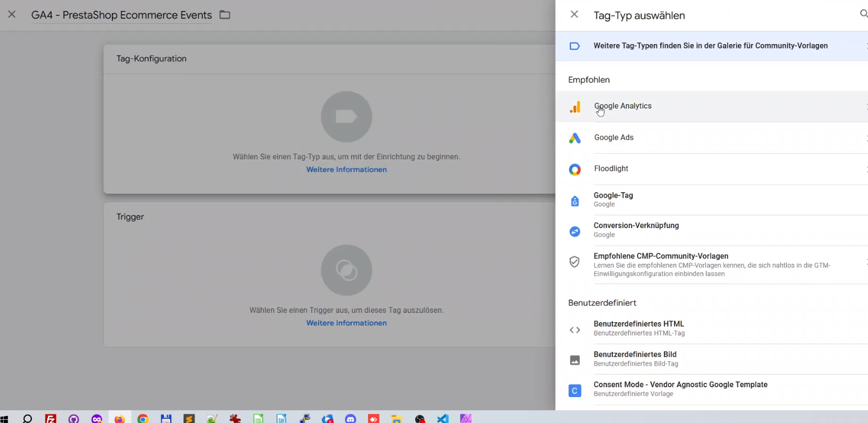Click the Wählen Sie einen Trigger aus hint

[x=346, y=311]
